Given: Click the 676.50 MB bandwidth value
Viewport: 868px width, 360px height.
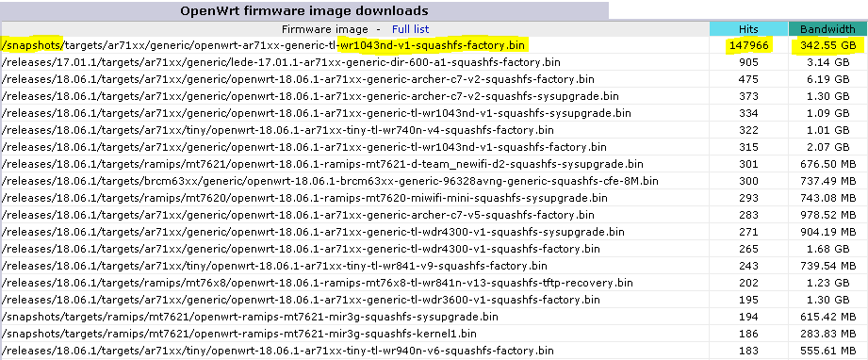Looking at the screenshot, I should point(828,164).
